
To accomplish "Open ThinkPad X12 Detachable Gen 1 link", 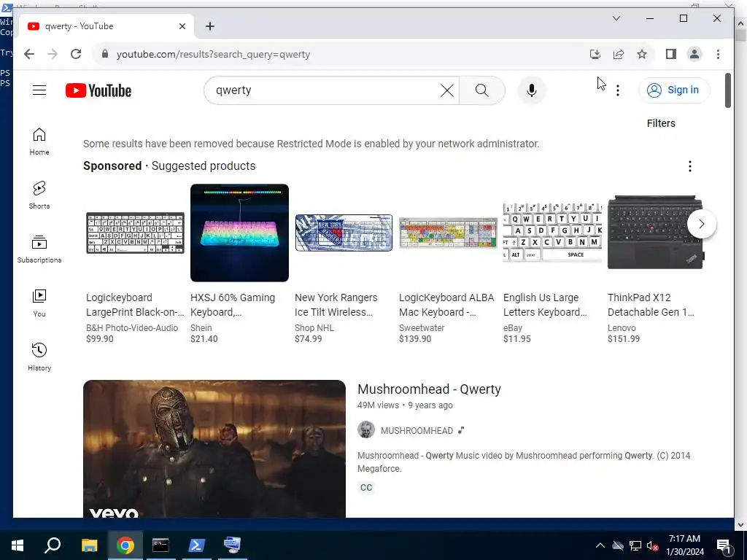I will [x=651, y=305].
